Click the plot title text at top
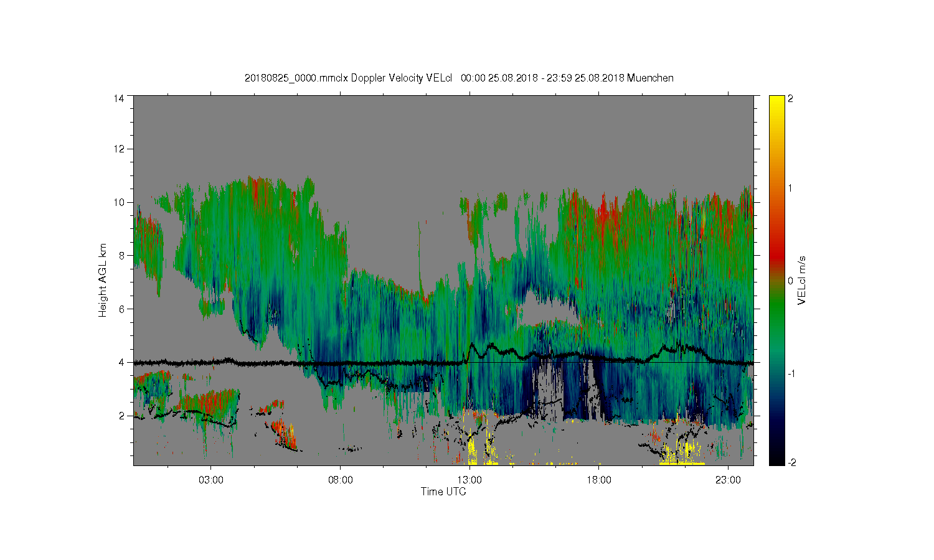 [x=459, y=78]
